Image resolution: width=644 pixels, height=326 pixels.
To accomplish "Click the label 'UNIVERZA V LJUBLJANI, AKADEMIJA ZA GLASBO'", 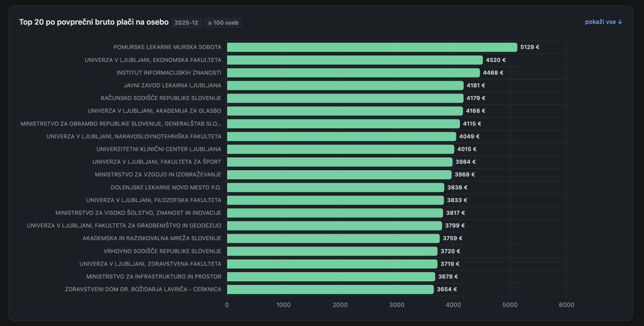I will point(155,111).
